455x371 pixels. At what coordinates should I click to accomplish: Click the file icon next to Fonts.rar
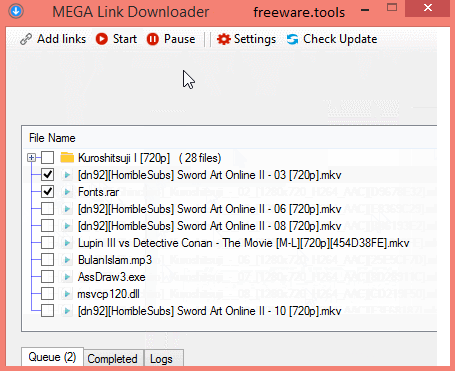tap(67, 192)
